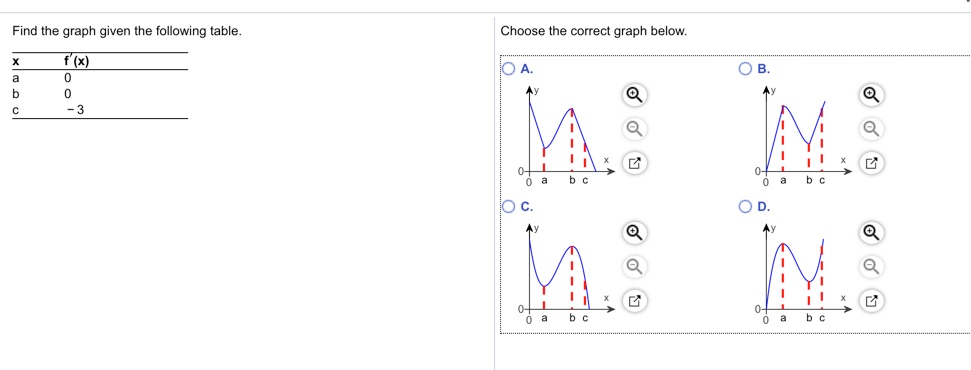The height and width of the screenshot is (370, 971).
Task: Open graph C in popout window
Action: (x=633, y=302)
